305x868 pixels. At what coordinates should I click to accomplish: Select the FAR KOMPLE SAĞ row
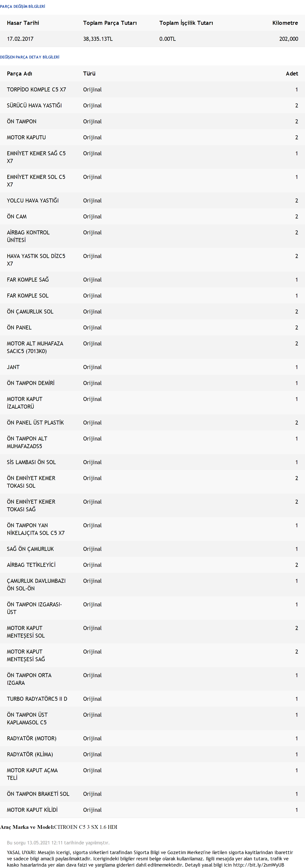click(x=152, y=280)
